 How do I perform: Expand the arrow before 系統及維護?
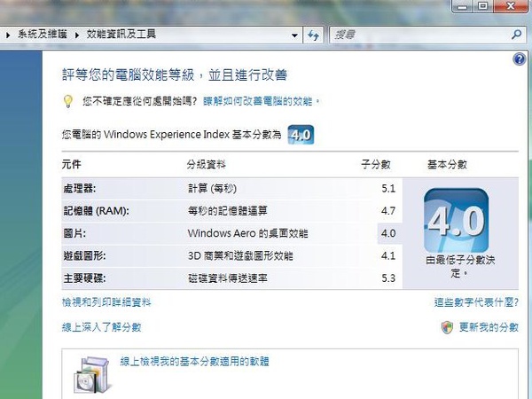point(8,35)
